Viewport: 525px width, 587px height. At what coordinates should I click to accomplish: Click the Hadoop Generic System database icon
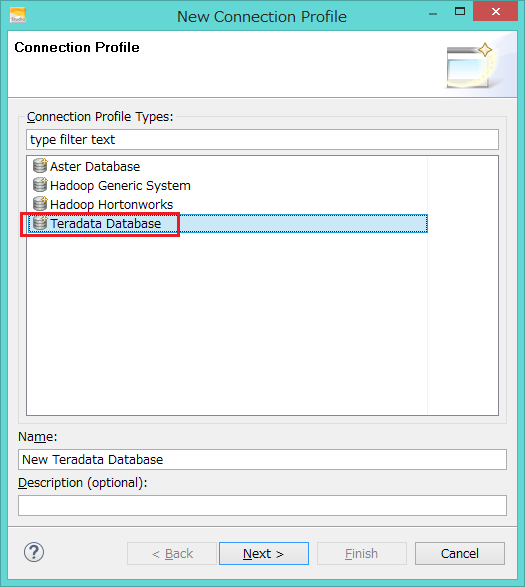40,185
